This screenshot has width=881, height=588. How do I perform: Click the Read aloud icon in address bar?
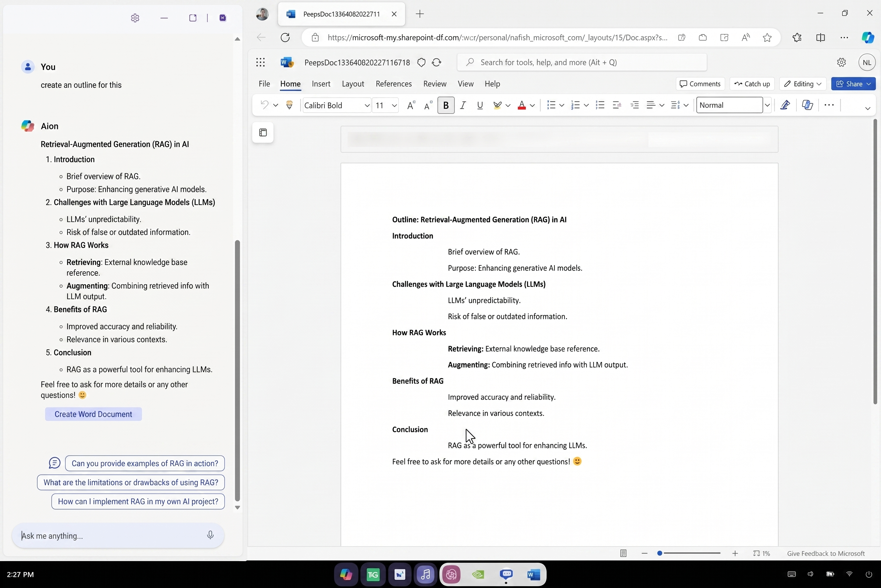[x=745, y=38]
